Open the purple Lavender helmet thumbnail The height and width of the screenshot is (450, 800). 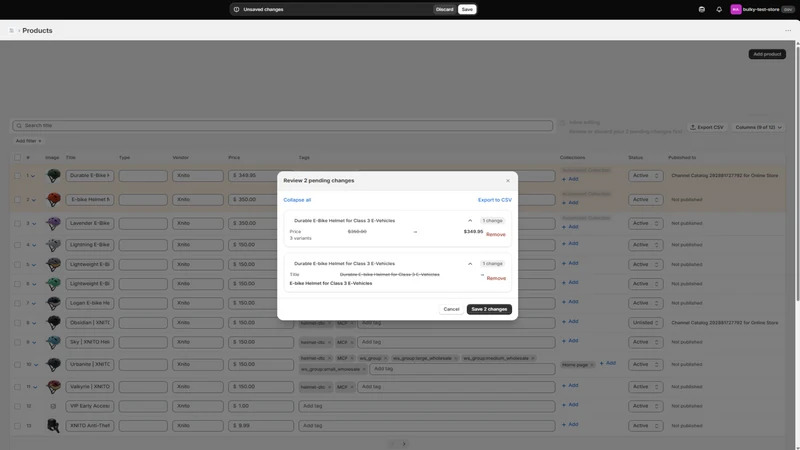click(53, 223)
